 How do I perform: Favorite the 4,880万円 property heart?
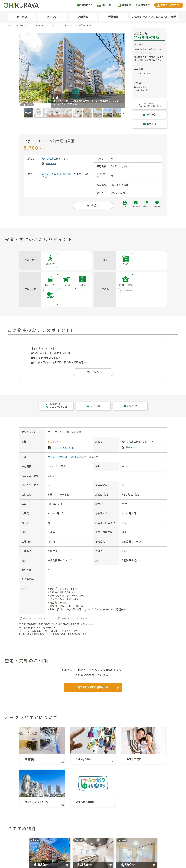click(x=67, y=865)
